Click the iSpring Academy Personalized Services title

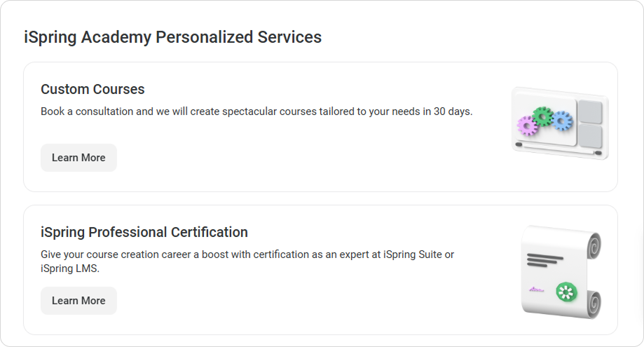pos(172,37)
